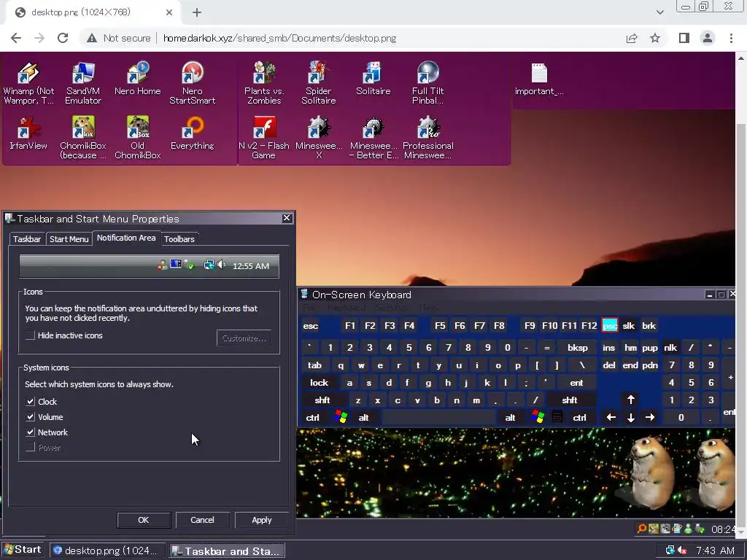Open a new browser tab
Viewport: 747px width, 560px height.
[197, 12]
